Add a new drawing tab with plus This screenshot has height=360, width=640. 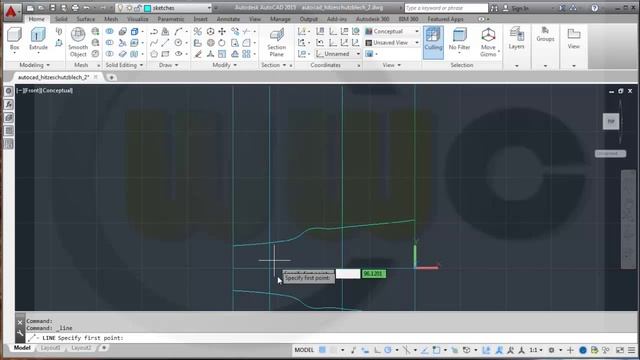click(111, 77)
